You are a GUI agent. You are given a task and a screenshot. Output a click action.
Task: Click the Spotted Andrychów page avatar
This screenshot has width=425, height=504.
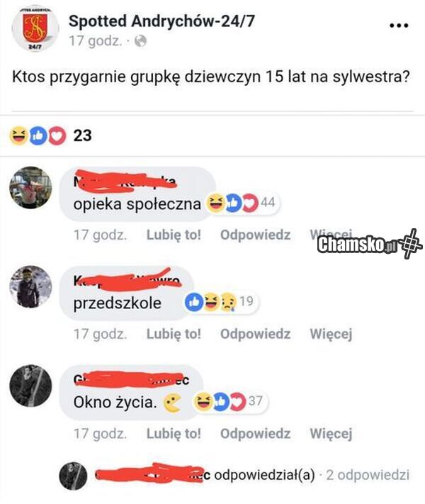coord(35,28)
